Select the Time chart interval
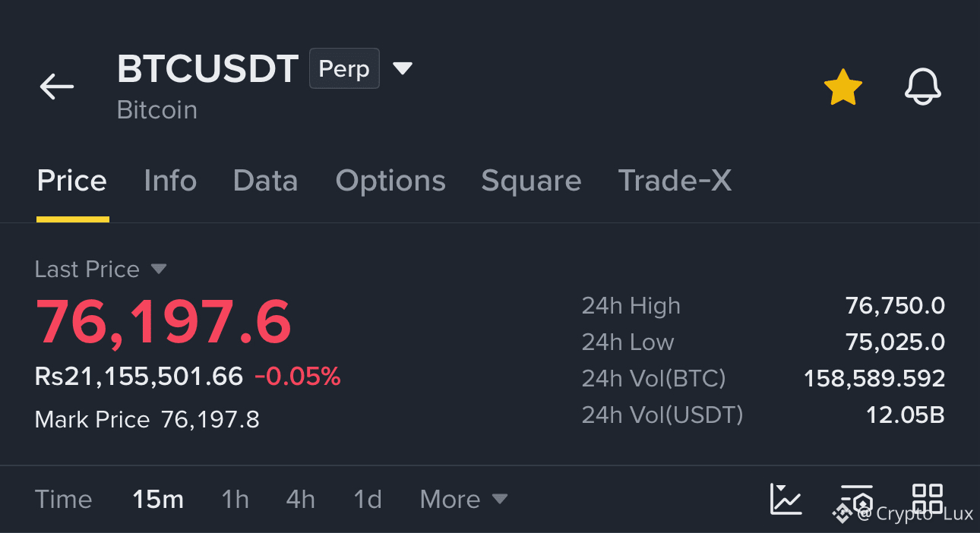The height and width of the screenshot is (533, 980). 64,500
